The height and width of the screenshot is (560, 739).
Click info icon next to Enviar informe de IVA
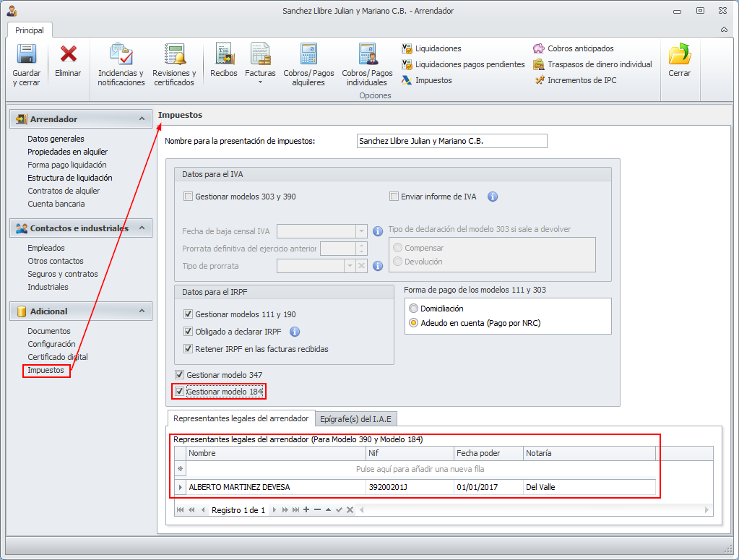pyautogui.click(x=493, y=197)
